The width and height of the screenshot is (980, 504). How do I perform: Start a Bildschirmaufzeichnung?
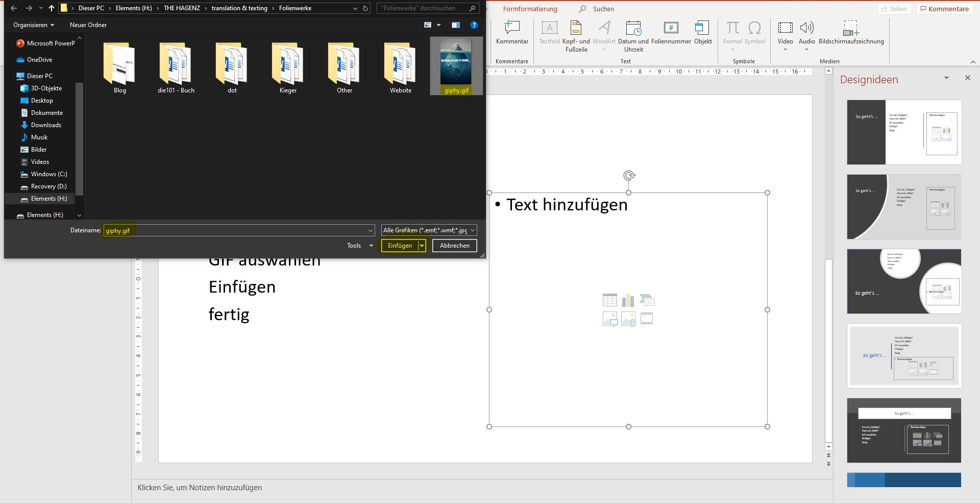[851, 32]
